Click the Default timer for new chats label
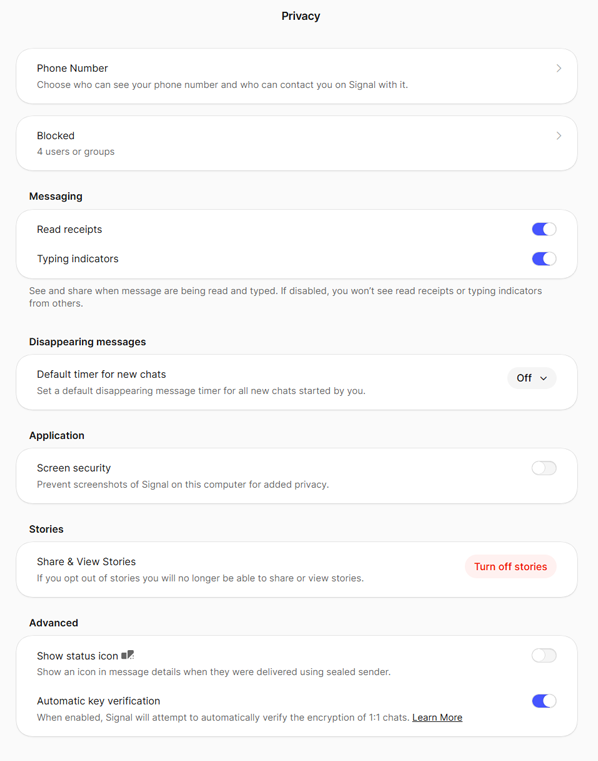 (101, 374)
